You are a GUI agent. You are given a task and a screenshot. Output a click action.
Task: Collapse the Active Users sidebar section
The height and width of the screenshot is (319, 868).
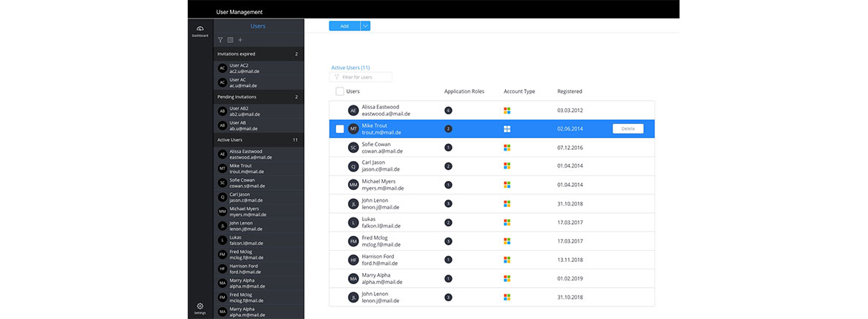pos(257,139)
